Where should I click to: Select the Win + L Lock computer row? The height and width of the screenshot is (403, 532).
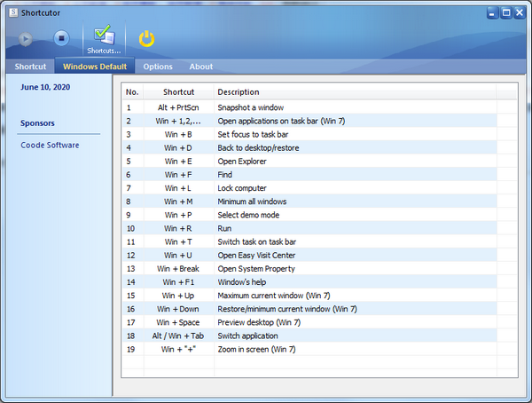coord(266,188)
